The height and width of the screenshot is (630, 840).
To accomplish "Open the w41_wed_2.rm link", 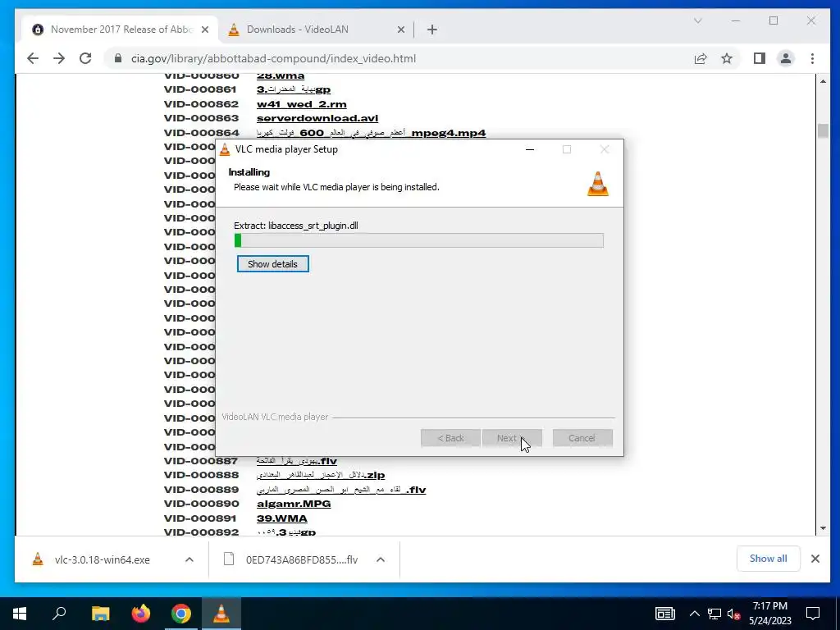I will 301,104.
